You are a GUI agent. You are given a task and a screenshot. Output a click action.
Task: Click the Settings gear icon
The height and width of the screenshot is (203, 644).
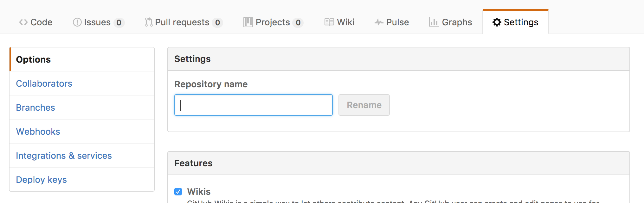click(497, 22)
